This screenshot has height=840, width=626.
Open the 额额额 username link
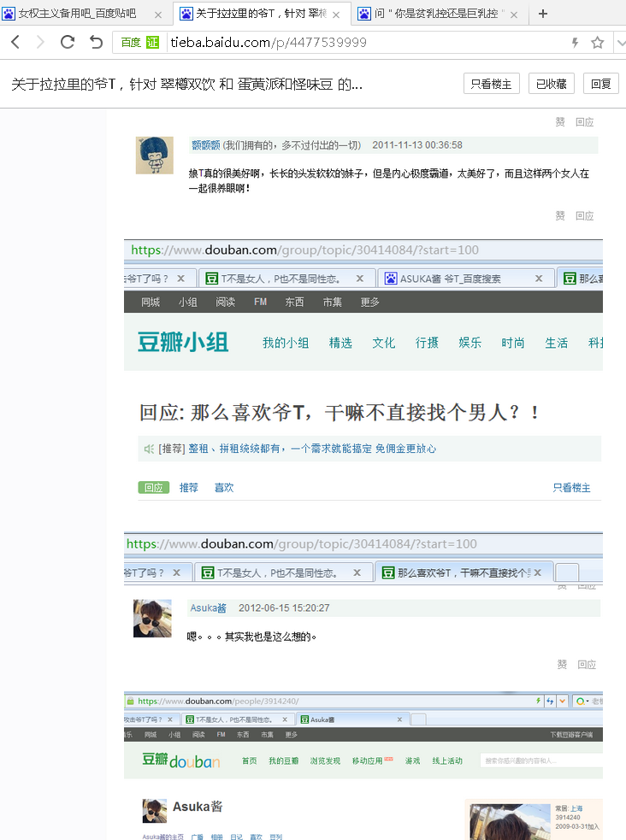click(x=206, y=145)
